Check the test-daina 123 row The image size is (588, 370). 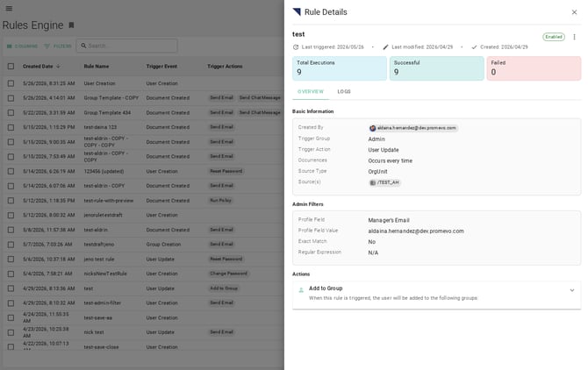tap(11, 127)
